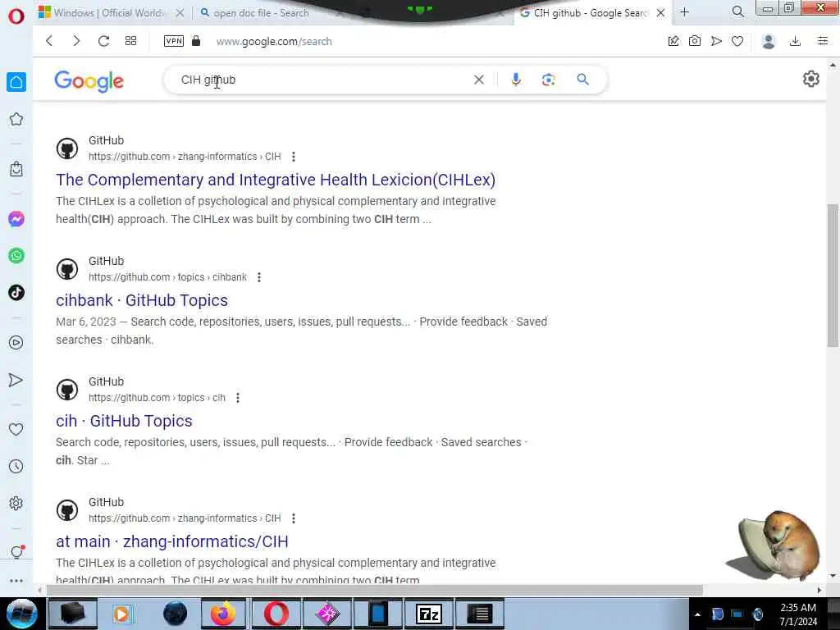
Task: Open the Opera account profile icon
Action: click(x=769, y=41)
